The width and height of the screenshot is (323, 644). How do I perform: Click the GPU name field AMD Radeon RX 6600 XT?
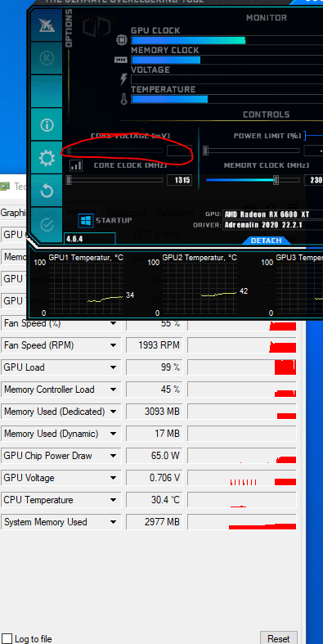273,214
